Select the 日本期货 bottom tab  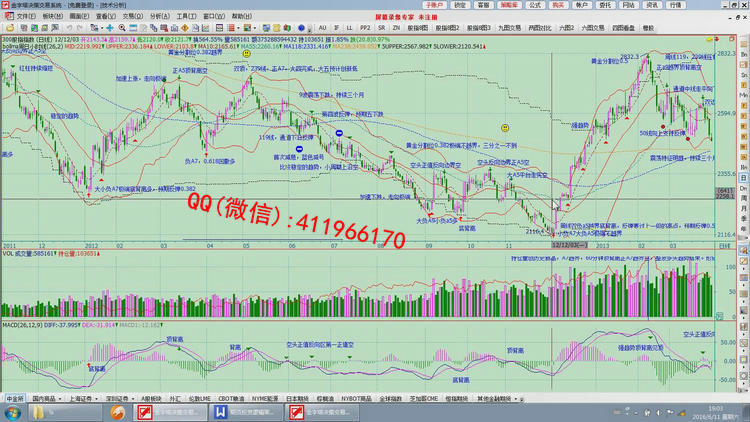pyautogui.click(x=297, y=398)
